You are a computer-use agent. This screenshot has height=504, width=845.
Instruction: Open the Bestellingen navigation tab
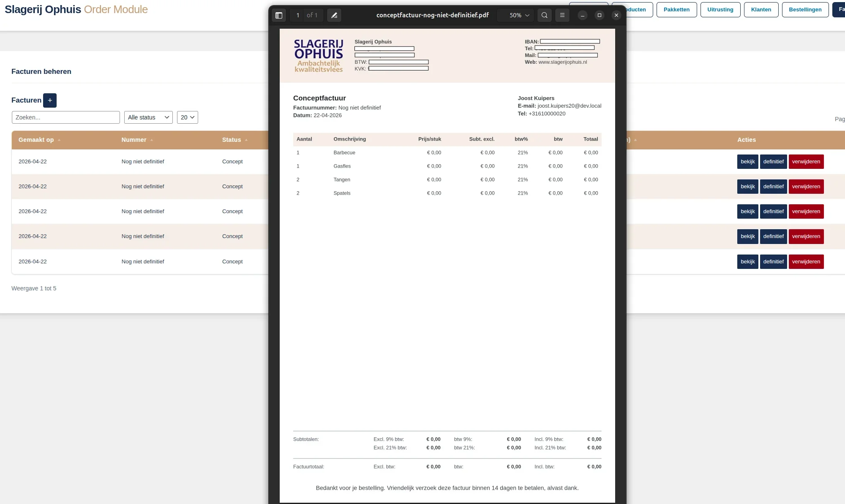click(x=805, y=10)
